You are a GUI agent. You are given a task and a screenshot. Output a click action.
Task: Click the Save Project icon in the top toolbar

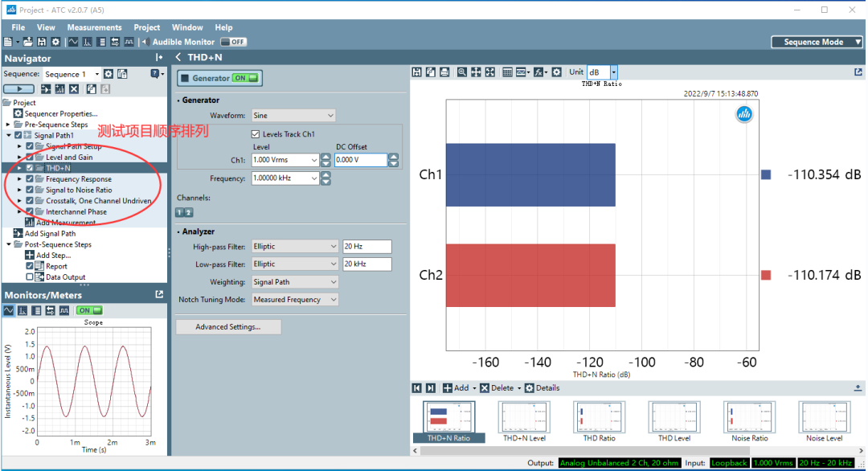point(42,42)
